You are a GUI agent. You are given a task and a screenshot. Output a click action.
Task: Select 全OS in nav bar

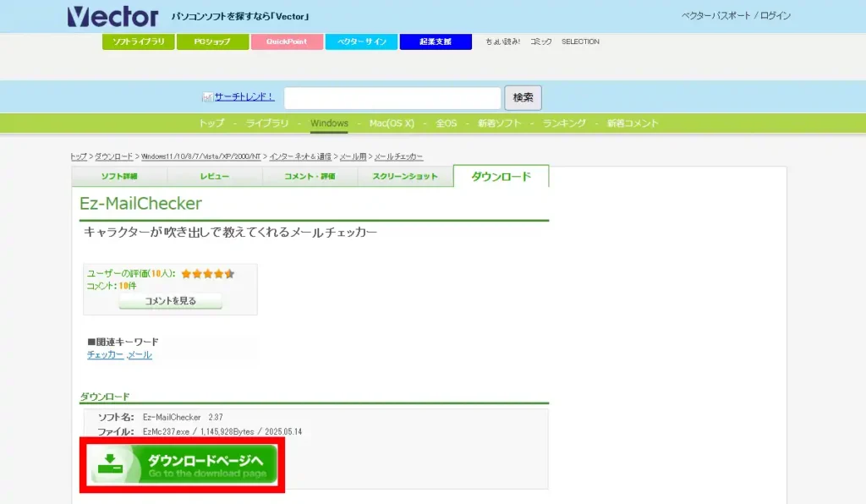pos(447,123)
